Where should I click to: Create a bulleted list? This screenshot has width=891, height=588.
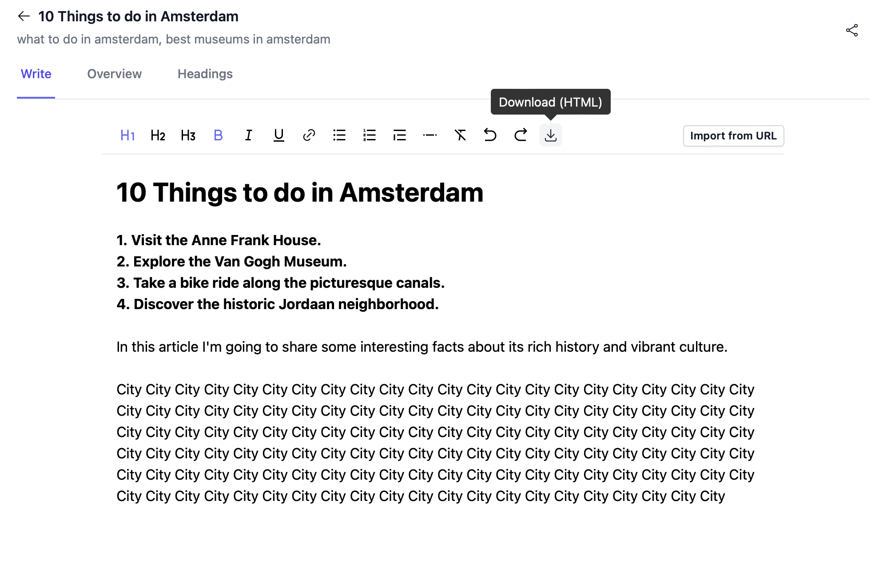339,135
